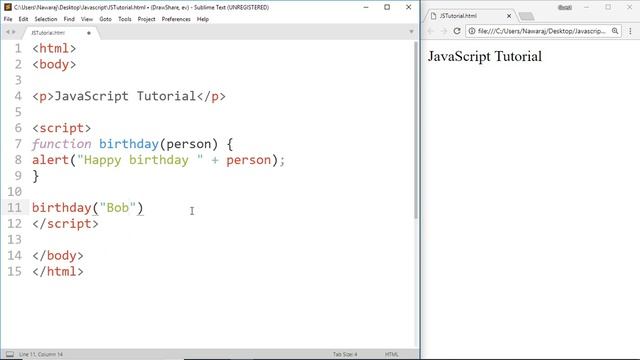The image size is (640, 360).
Task: Click the page icon on the Chrome tab
Action: tap(433, 16)
